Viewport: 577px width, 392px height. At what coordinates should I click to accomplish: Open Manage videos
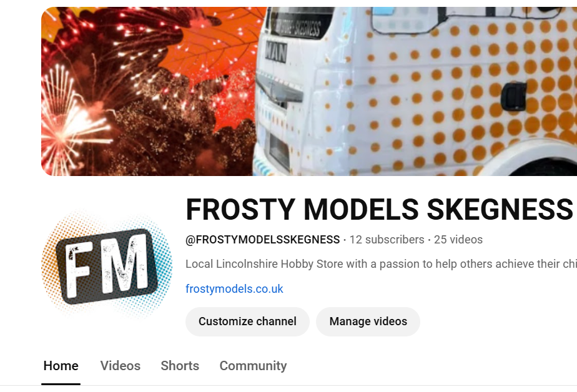pyautogui.click(x=368, y=321)
